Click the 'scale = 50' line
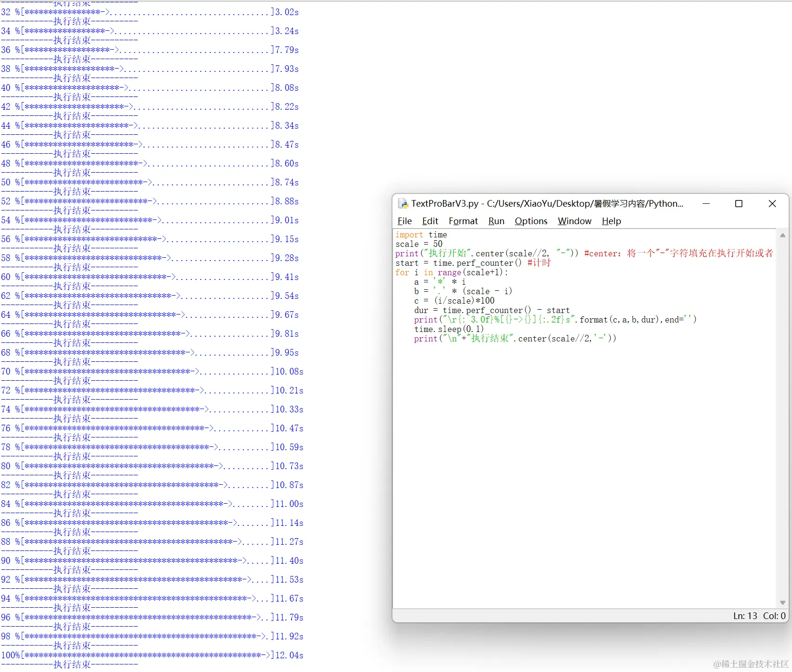This screenshot has height=672, width=792. [419, 244]
